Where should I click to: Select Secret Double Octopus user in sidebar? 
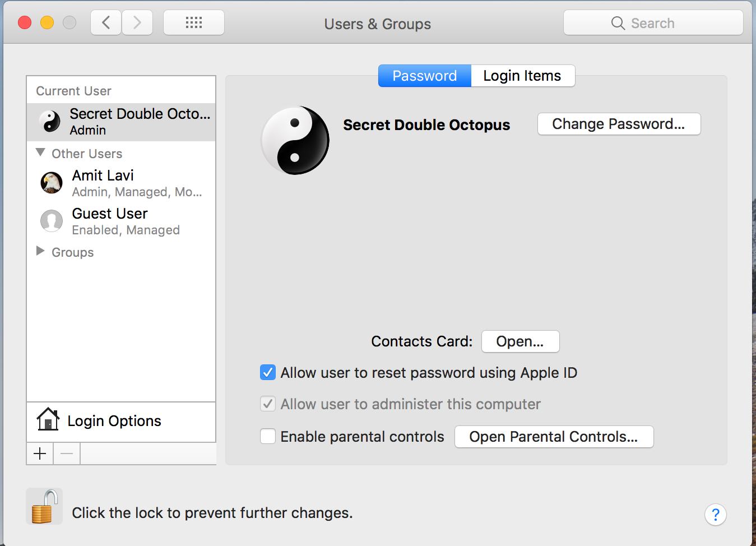pyautogui.click(x=121, y=122)
